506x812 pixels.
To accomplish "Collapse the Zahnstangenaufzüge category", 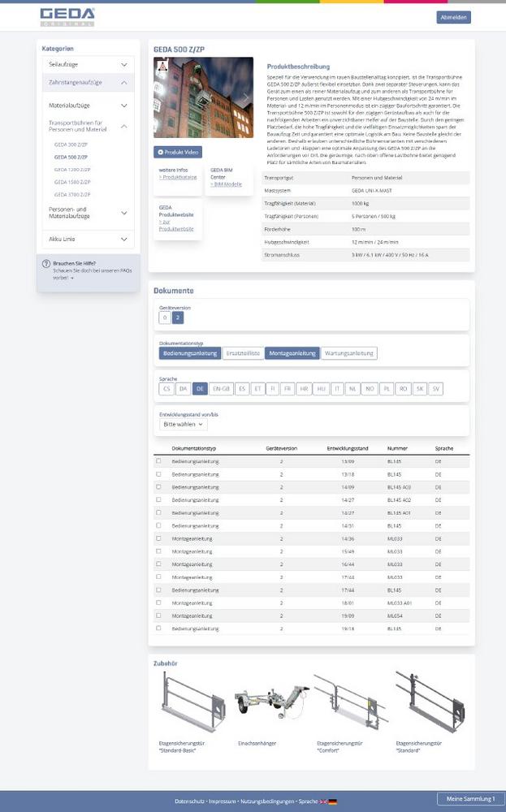I will [88, 83].
